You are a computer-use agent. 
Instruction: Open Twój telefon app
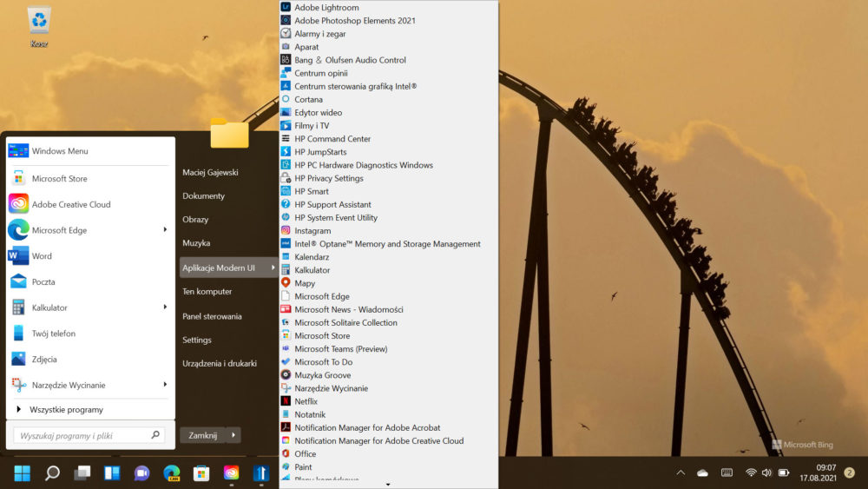89,334
